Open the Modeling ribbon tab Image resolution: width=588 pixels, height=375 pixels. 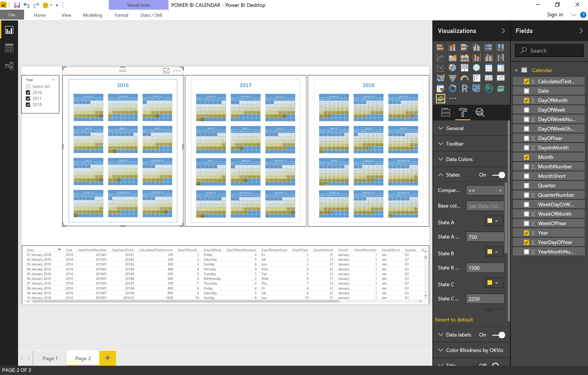coord(93,15)
